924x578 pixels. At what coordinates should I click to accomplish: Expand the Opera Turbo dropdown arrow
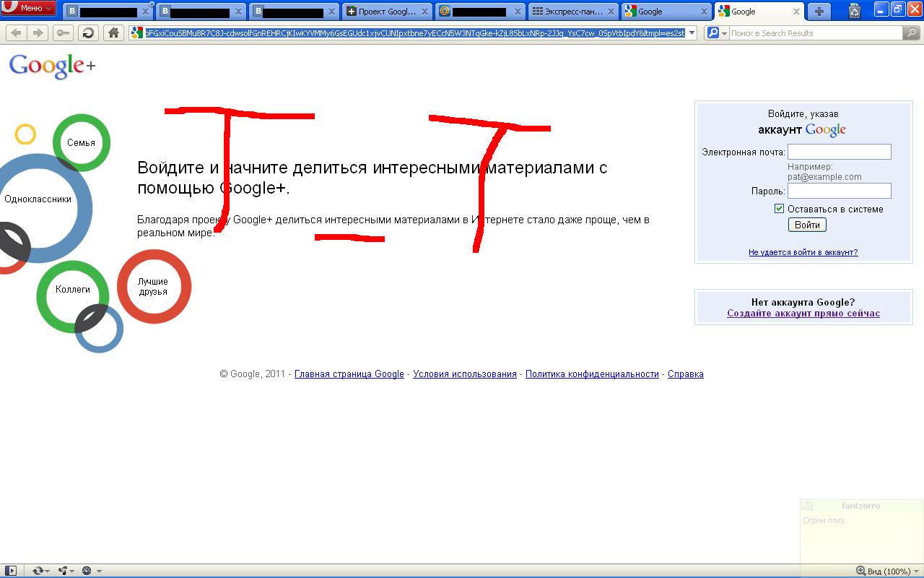point(98,571)
